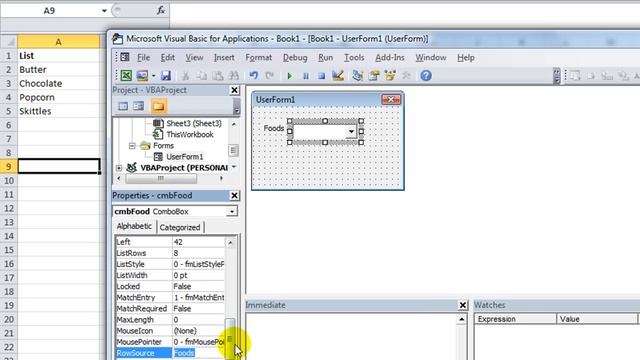This screenshot has width=640, height=360.
Task: Run the UserForm with the green play icon
Action: point(289,76)
